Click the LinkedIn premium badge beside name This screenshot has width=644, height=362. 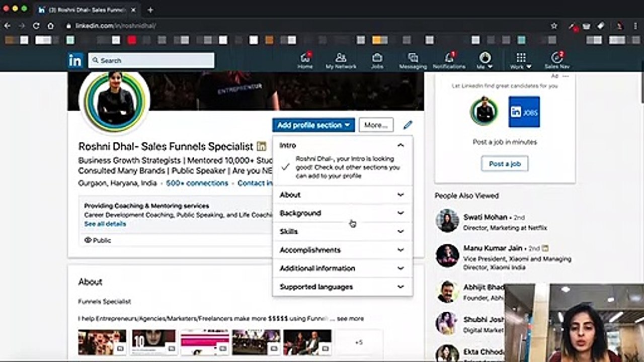[x=261, y=146]
